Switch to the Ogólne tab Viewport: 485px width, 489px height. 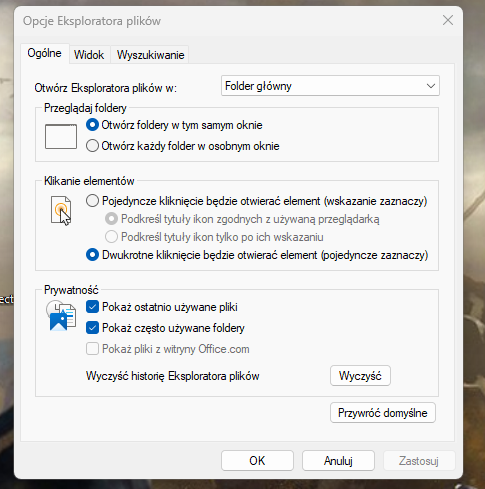tap(45, 53)
